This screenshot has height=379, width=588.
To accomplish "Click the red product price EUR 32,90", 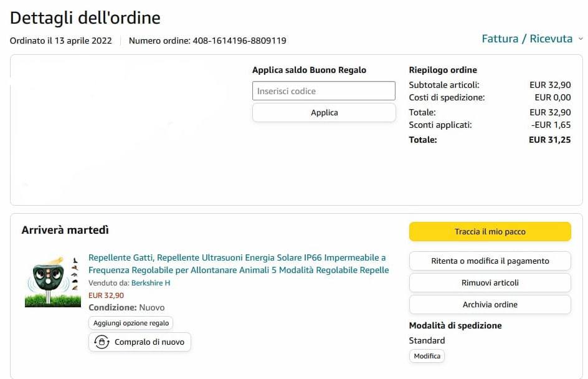I will [x=106, y=295].
